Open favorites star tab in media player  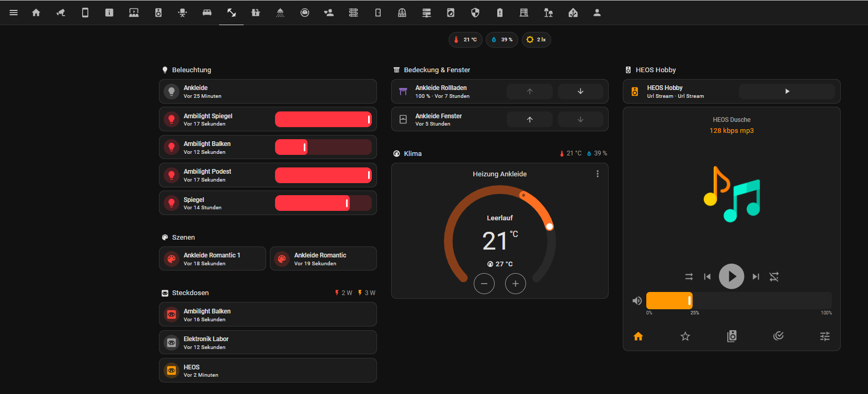[685, 336]
